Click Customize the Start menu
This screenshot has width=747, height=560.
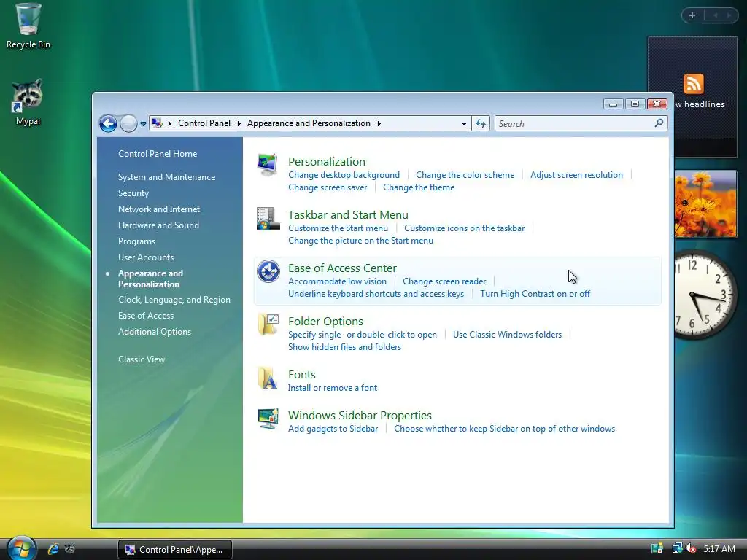point(338,228)
